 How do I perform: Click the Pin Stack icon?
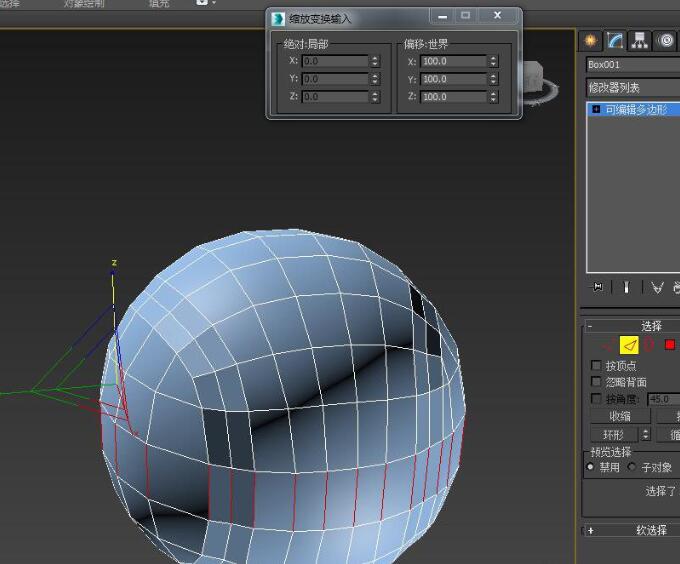[x=598, y=287]
